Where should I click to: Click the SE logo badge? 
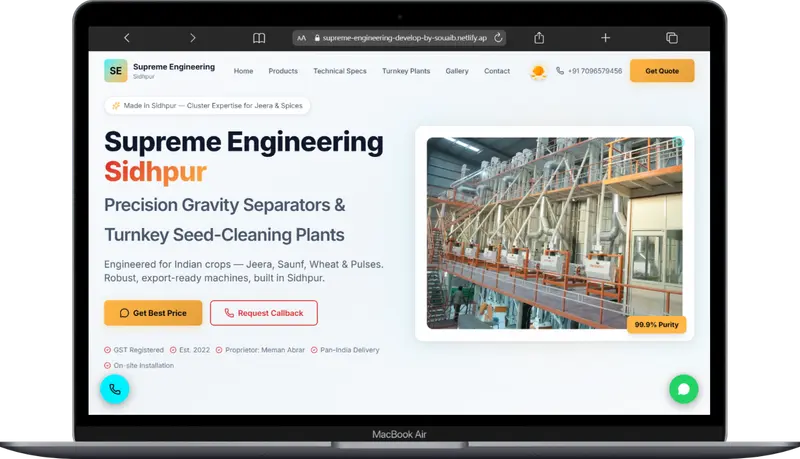116,71
